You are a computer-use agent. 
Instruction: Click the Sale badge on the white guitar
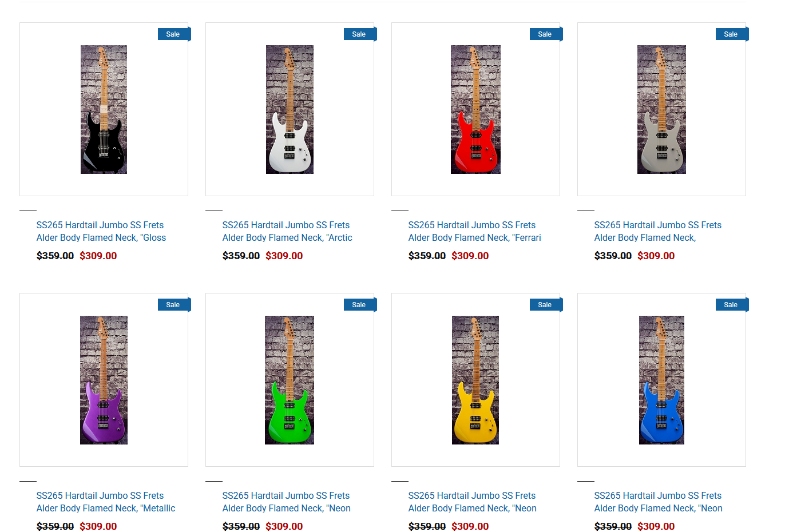pos(359,34)
